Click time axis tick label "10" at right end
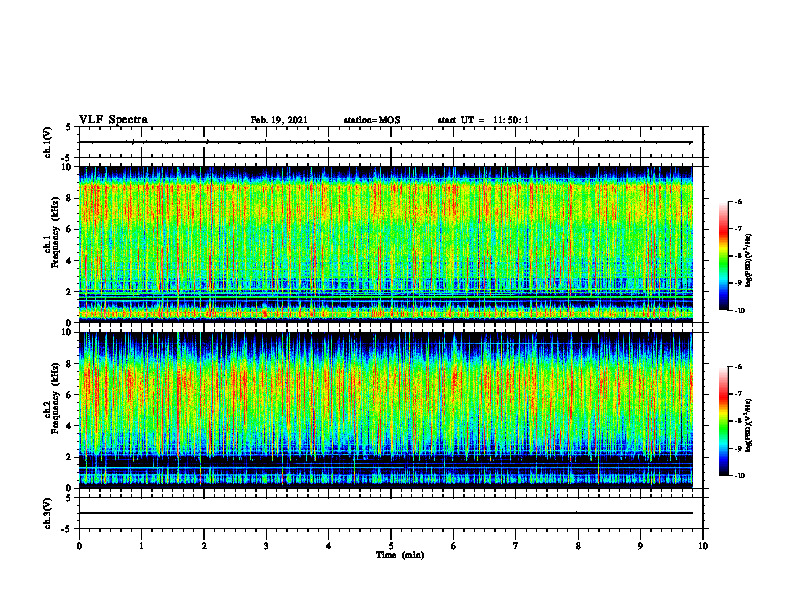This screenshot has width=792, height=612. (703, 546)
